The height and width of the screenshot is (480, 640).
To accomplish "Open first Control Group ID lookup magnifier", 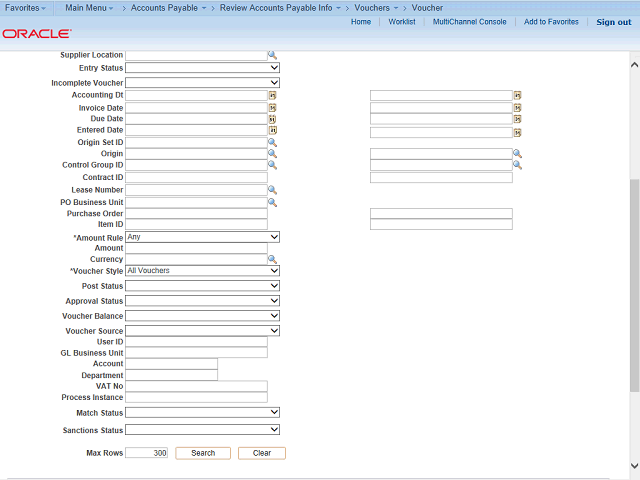I will pos(272,165).
